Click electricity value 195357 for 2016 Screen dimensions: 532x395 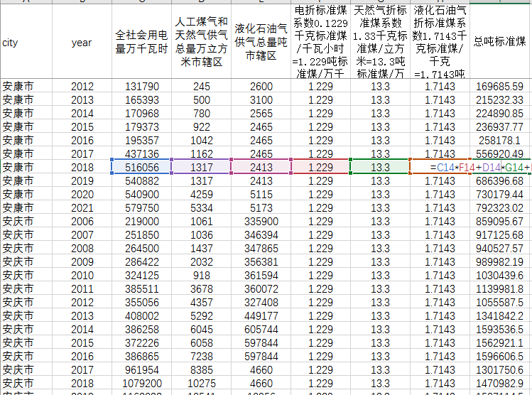(x=142, y=140)
